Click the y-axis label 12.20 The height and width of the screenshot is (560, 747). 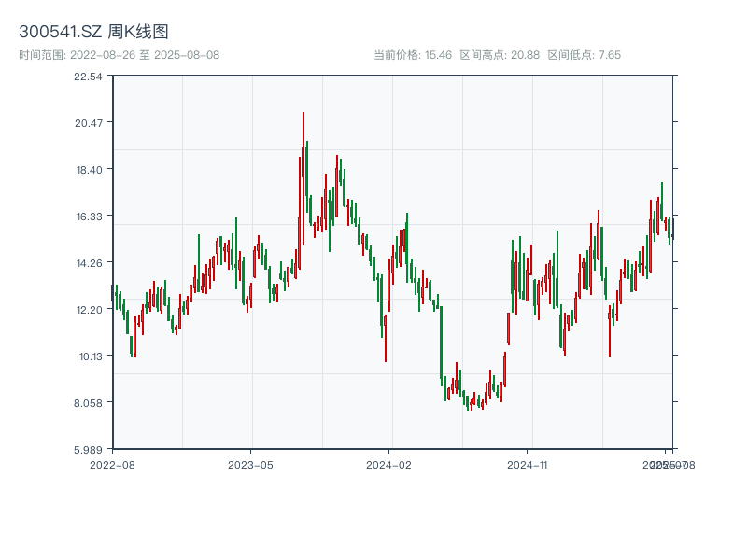coord(89,310)
